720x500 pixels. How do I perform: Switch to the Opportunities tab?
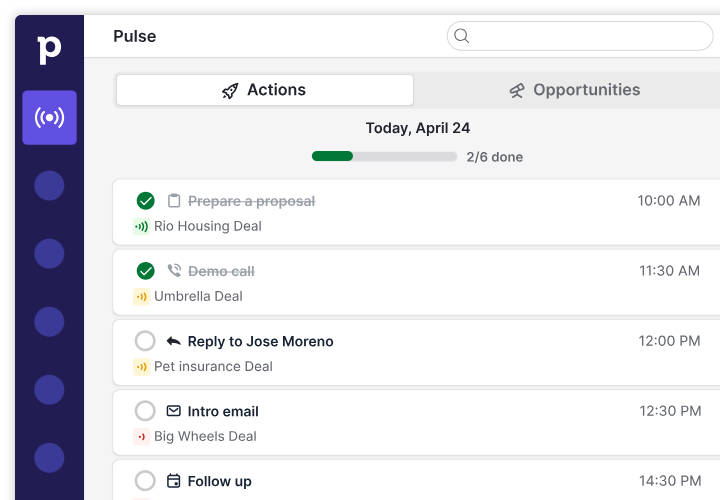[574, 90]
